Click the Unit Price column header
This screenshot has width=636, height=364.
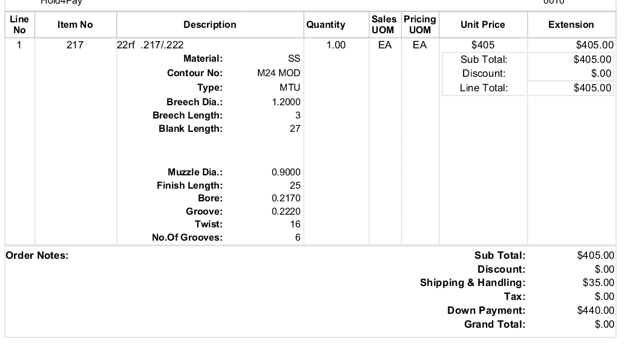tap(483, 25)
